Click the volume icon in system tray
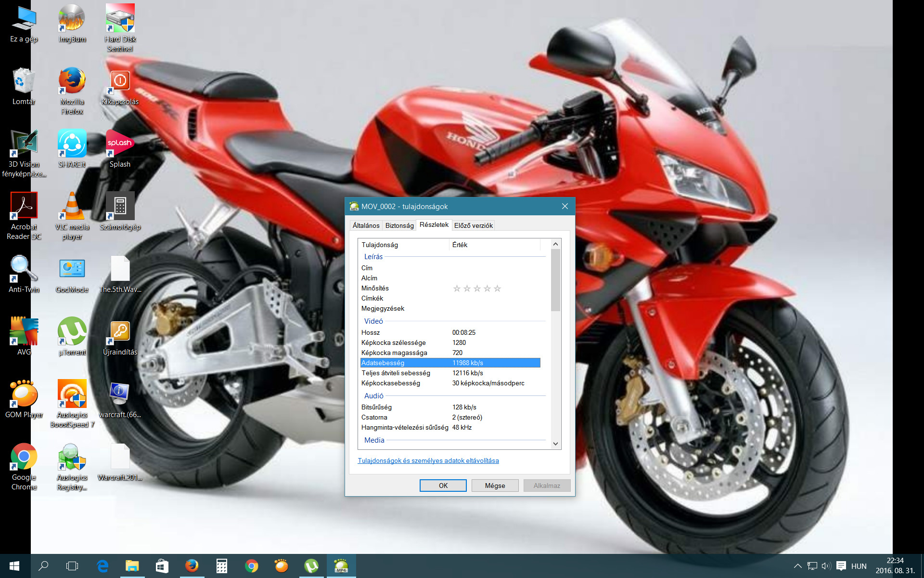924x578 pixels. point(826,566)
